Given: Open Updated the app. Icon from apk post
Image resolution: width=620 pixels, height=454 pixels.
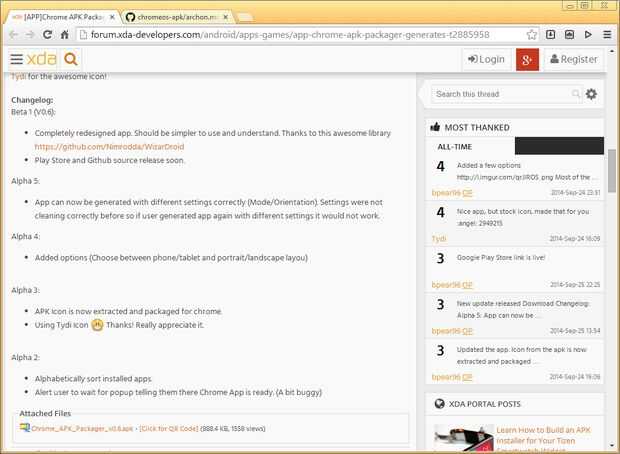Looking at the screenshot, I should [522, 355].
